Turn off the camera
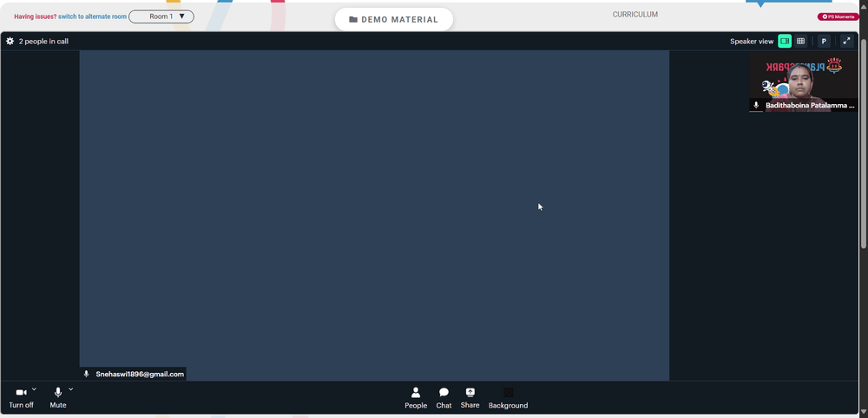Viewport: 868px width, 418px height. tap(21, 397)
